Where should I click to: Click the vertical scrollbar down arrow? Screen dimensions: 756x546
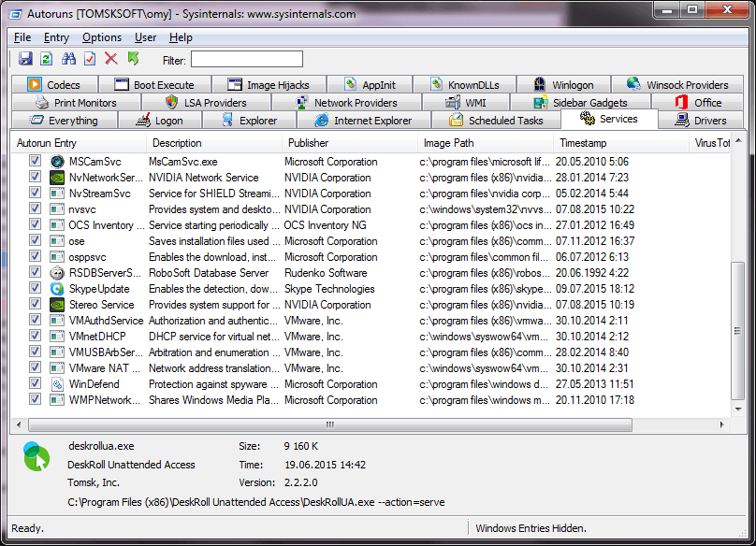coord(738,409)
